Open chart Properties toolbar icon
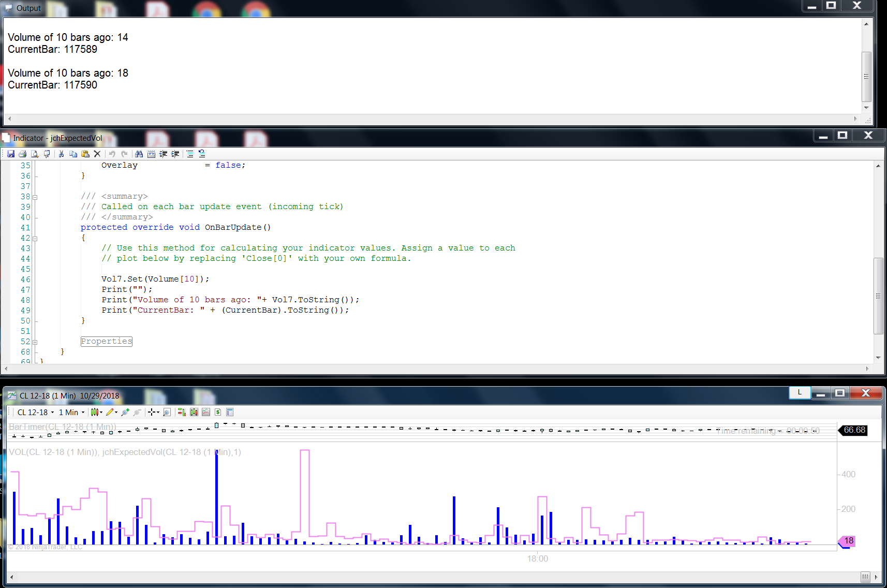The image size is (887, 588). pos(230,412)
